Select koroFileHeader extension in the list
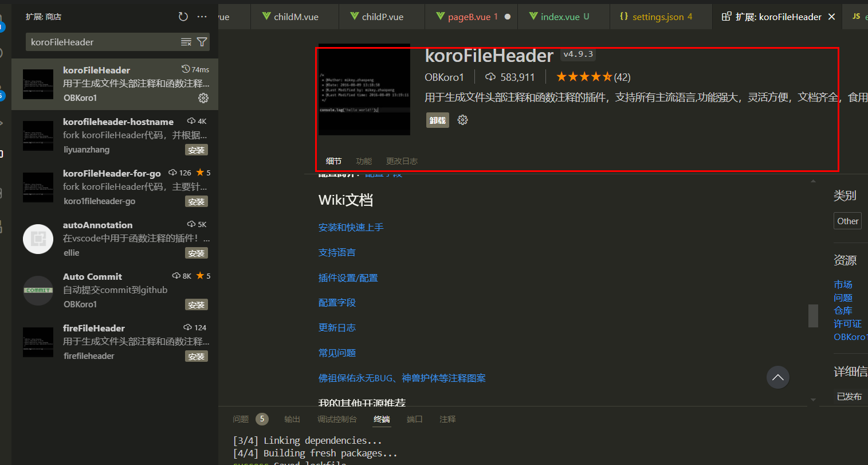This screenshot has height=465, width=868. point(115,84)
